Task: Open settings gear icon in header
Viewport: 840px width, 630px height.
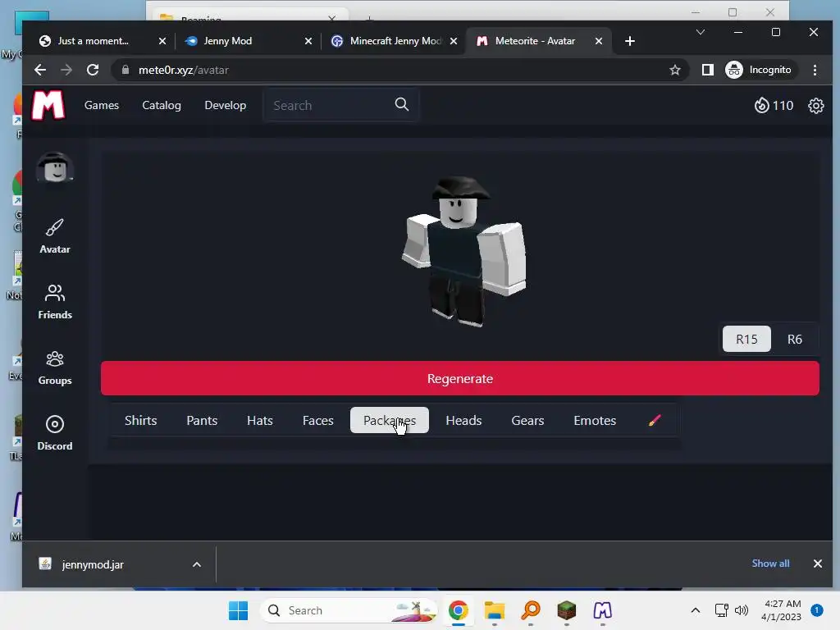Action: pyautogui.click(x=816, y=106)
